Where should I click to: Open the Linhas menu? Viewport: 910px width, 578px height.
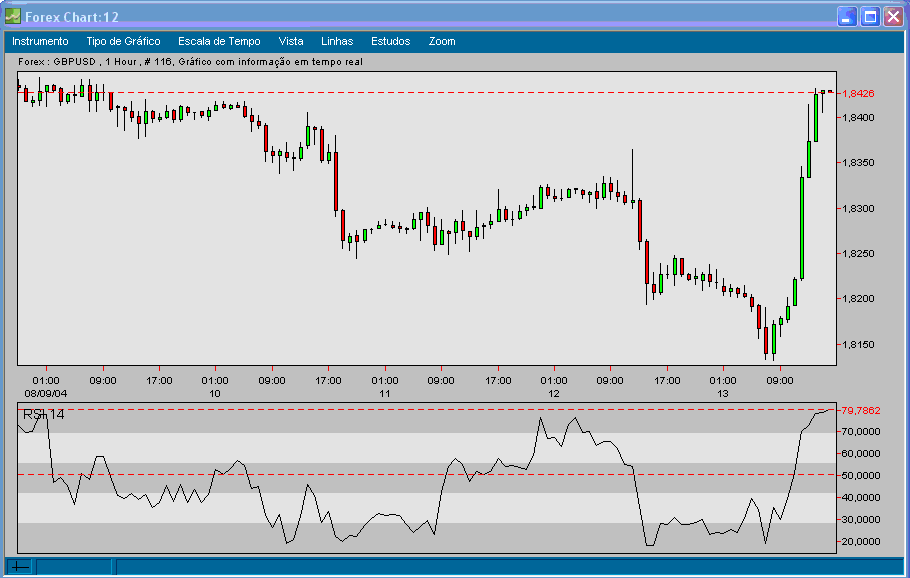coord(337,41)
